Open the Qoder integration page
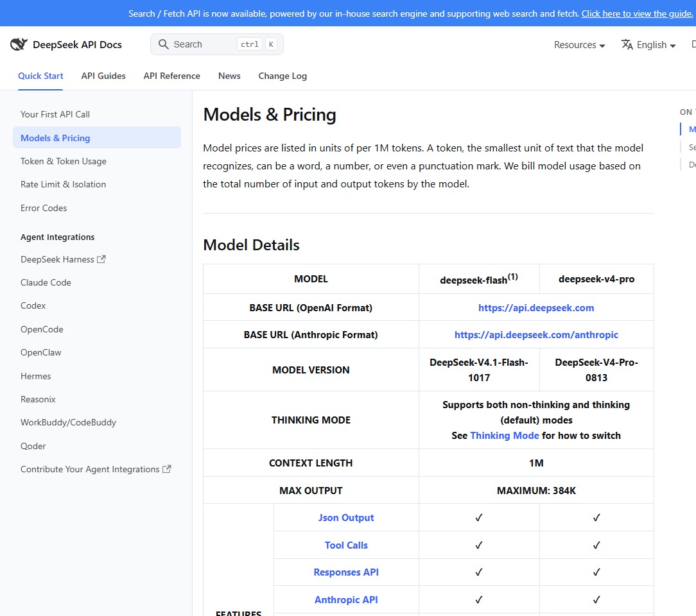Viewport: 696px width, 616px height. pos(33,446)
